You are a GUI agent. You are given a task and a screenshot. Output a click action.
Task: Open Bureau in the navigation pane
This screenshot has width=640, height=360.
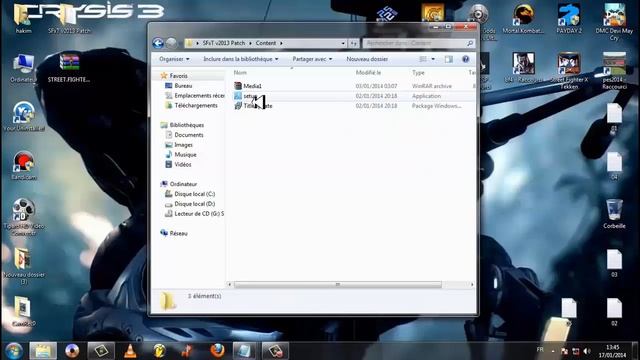[x=183, y=86]
